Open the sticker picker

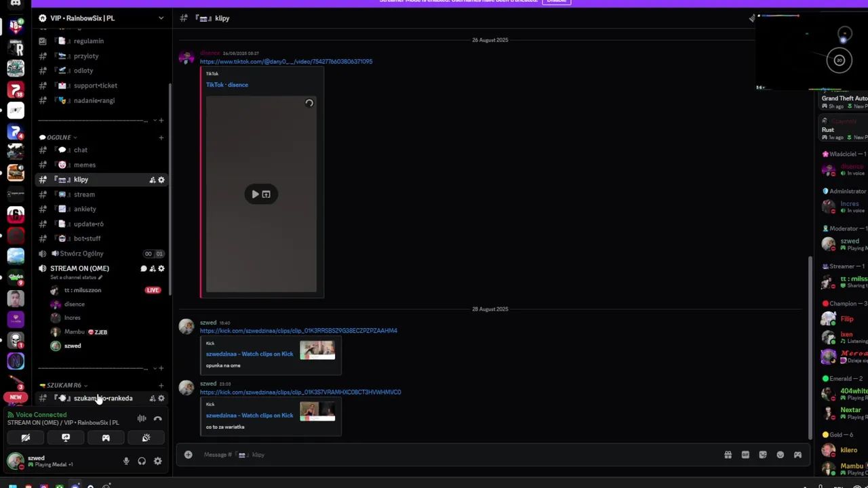coord(763,455)
